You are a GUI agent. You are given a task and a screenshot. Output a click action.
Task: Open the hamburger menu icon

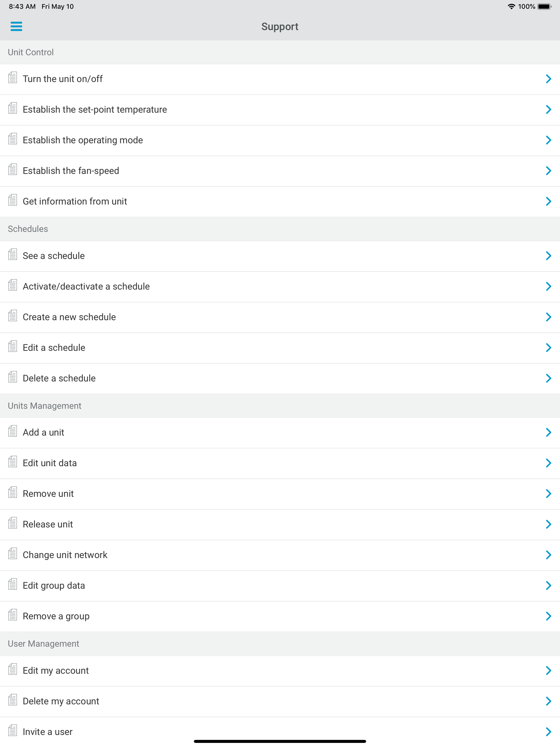point(16,26)
